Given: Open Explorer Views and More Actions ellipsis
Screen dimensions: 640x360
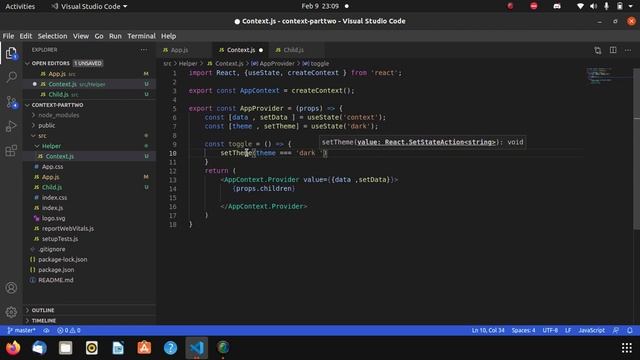Looking at the screenshot, I should tap(144, 50).
